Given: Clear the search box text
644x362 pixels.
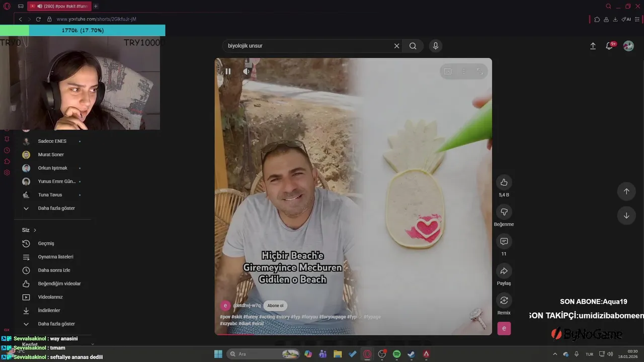Looking at the screenshot, I should pyautogui.click(x=396, y=46).
